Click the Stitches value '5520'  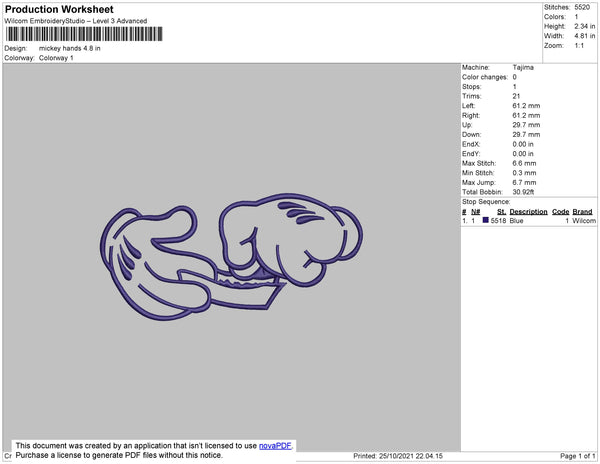pos(582,7)
